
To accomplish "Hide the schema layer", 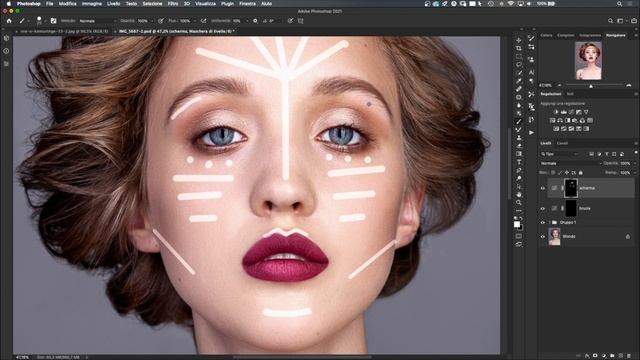I will coord(543,188).
